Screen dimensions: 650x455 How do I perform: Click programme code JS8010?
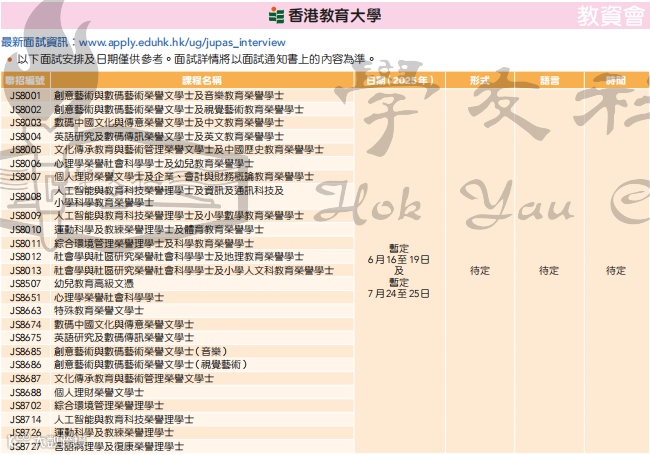pos(25,229)
